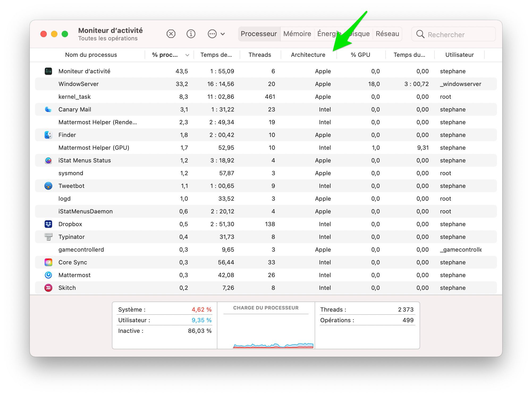Select the iStatMenusDaemon process name

point(86,211)
